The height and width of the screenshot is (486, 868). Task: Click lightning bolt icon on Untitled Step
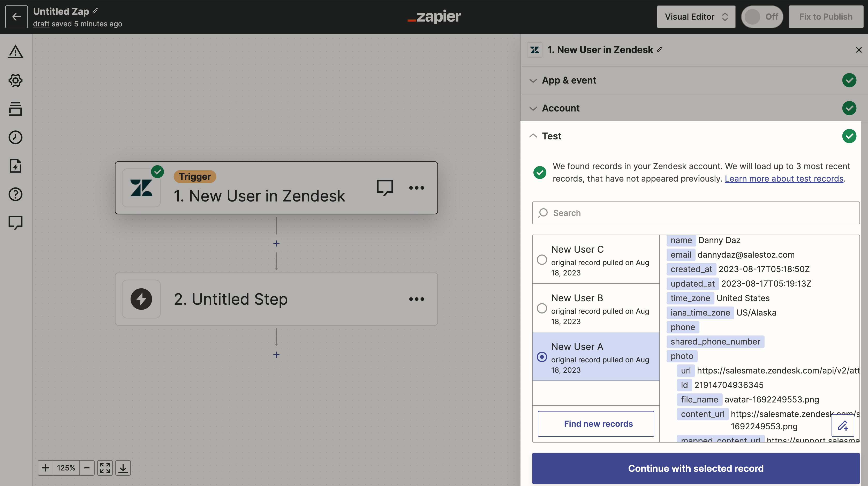[141, 299]
